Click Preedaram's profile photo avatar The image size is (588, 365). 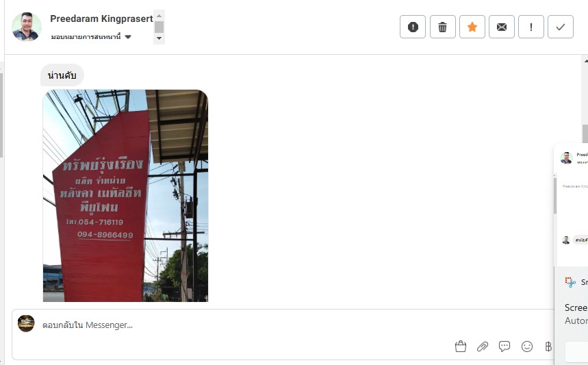[27, 26]
